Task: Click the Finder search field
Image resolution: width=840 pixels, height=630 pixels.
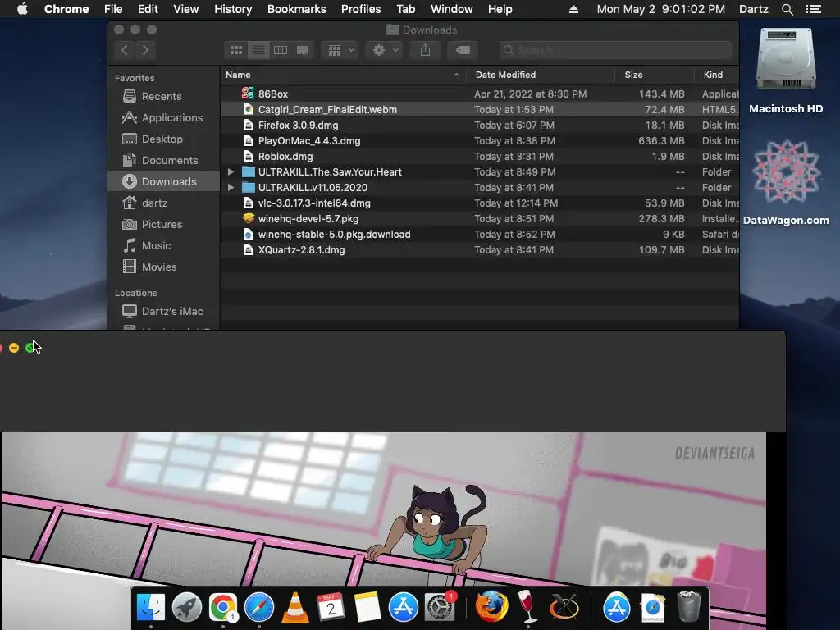Action: [x=615, y=50]
